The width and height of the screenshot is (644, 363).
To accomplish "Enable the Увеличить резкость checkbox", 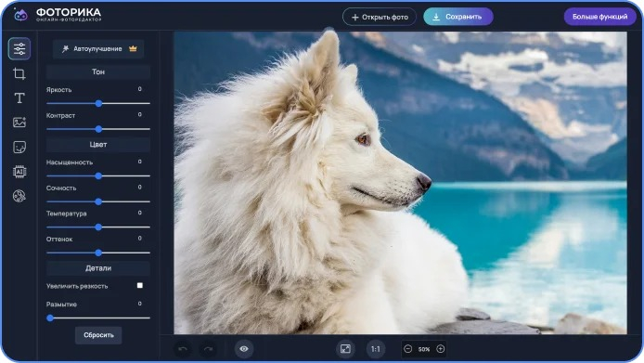I will click(x=139, y=285).
